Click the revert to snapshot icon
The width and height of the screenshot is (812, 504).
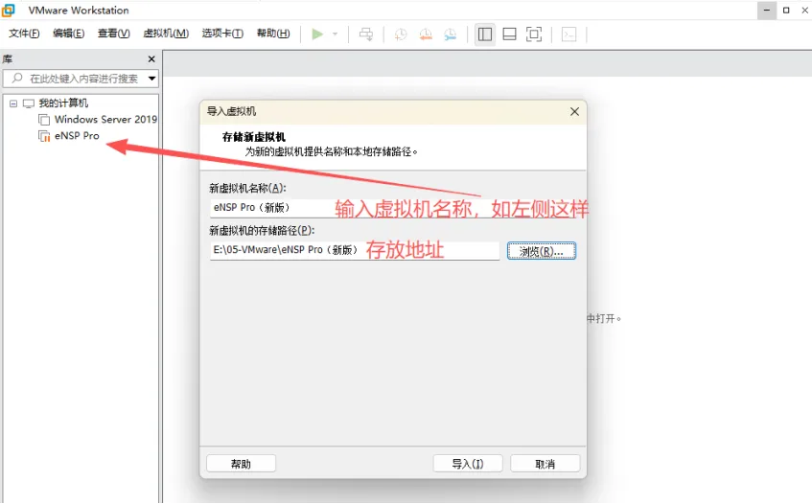click(x=426, y=34)
